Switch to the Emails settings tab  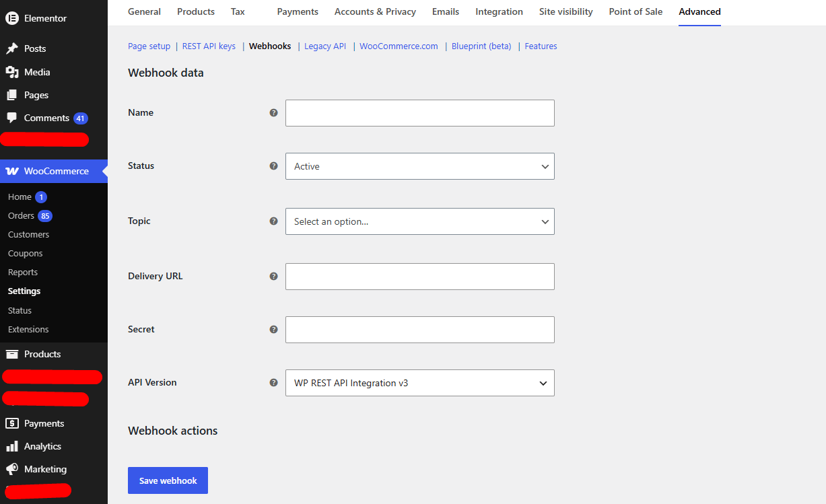coord(446,11)
